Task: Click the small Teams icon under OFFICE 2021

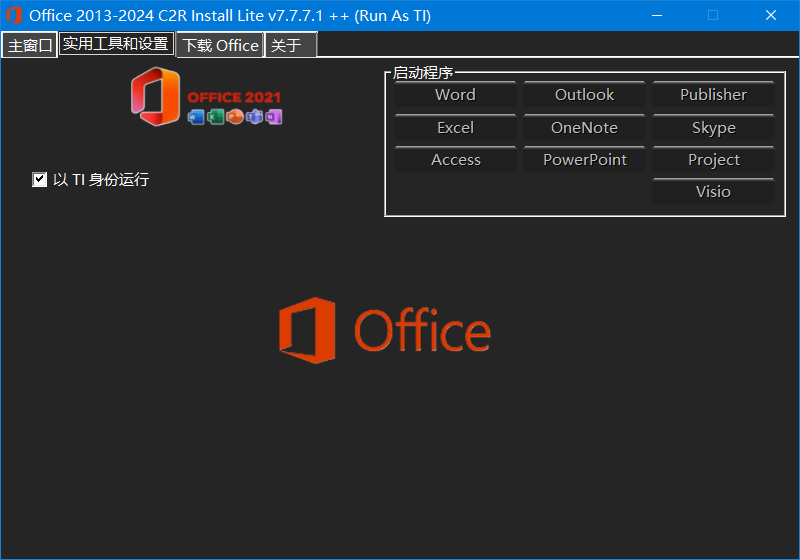Action: click(x=254, y=117)
